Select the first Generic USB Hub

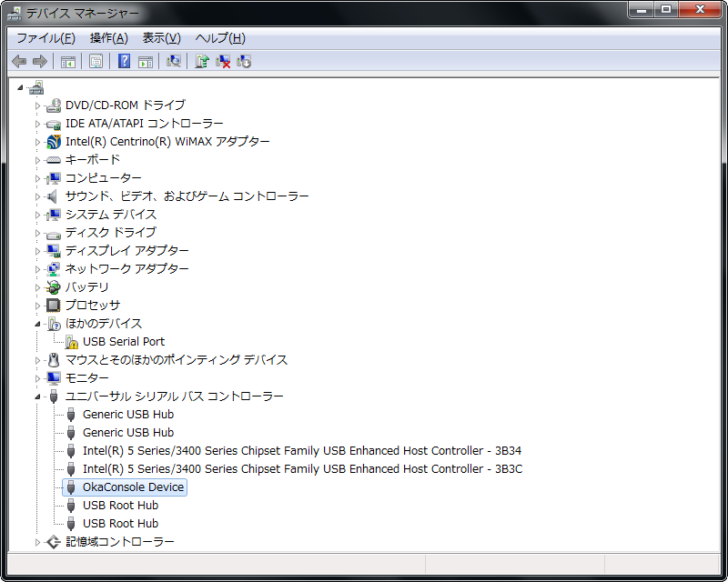[127, 415]
